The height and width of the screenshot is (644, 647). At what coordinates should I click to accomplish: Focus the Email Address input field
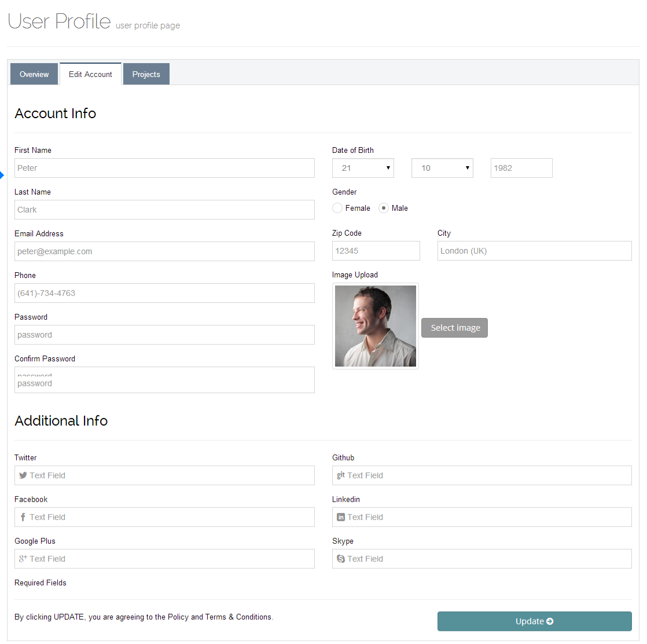point(164,251)
